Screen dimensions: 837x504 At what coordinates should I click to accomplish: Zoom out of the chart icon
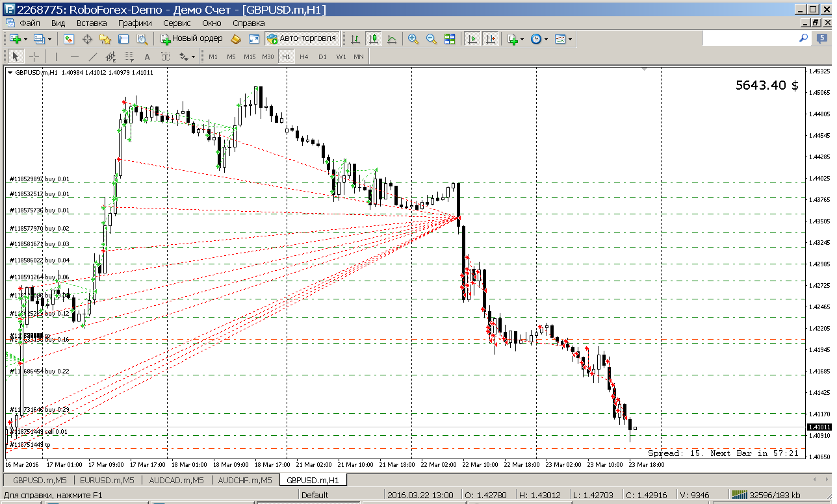(431, 39)
